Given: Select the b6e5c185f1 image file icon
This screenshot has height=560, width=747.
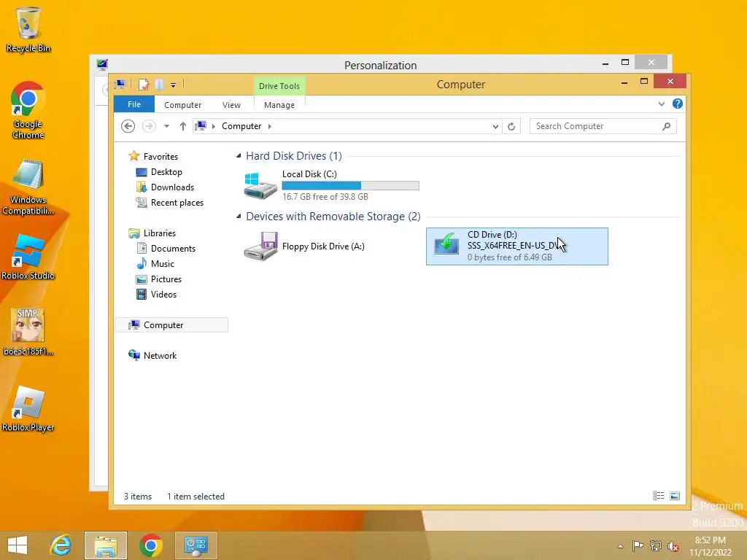Looking at the screenshot, I should tap(28, 332).
